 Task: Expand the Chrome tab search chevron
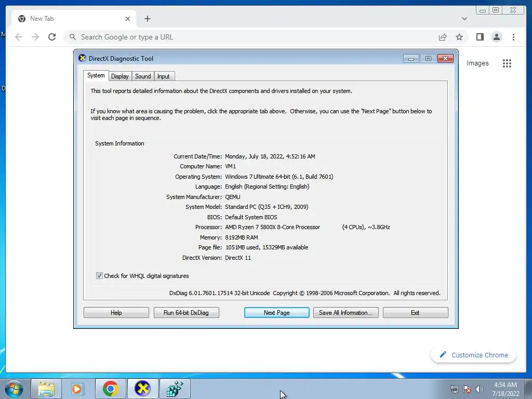pyautogui.click(x=464, y=19)
